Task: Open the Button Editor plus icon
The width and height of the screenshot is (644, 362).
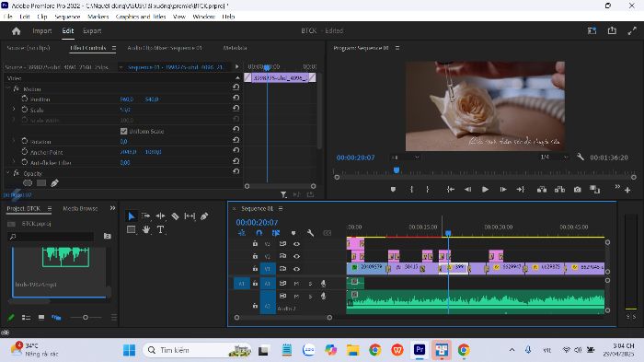Action: [627, 190]
